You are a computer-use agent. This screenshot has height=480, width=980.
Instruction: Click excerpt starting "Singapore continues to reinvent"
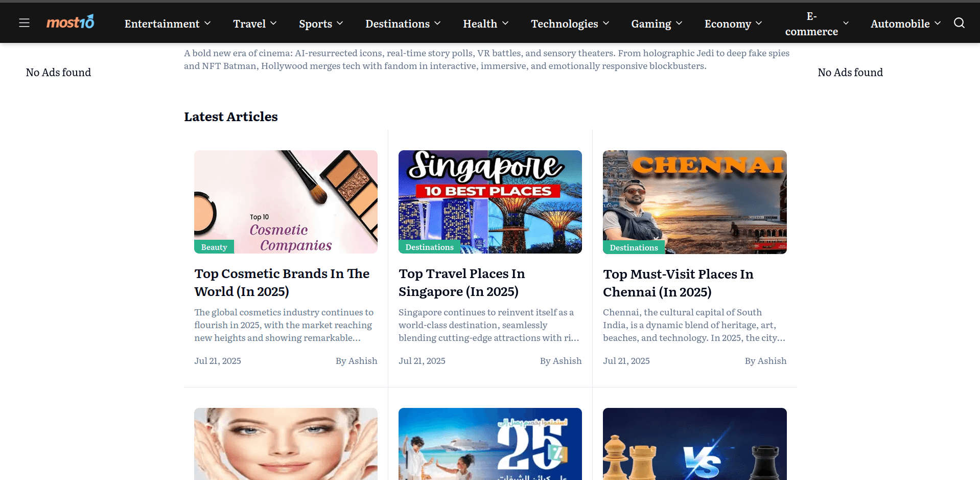click(489, 325)
